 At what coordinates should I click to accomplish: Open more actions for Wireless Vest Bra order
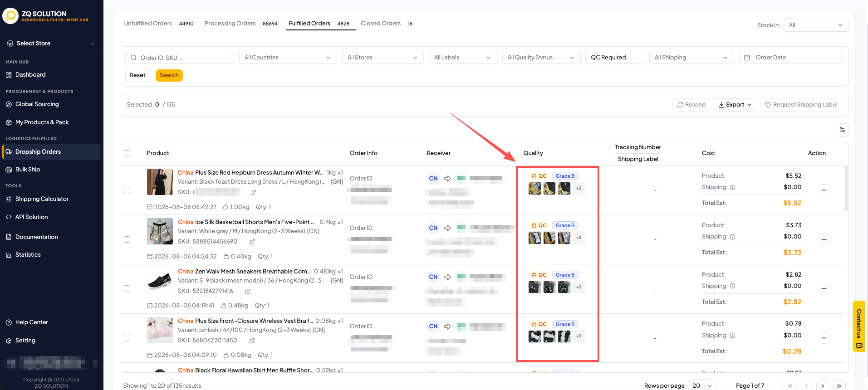824,338
